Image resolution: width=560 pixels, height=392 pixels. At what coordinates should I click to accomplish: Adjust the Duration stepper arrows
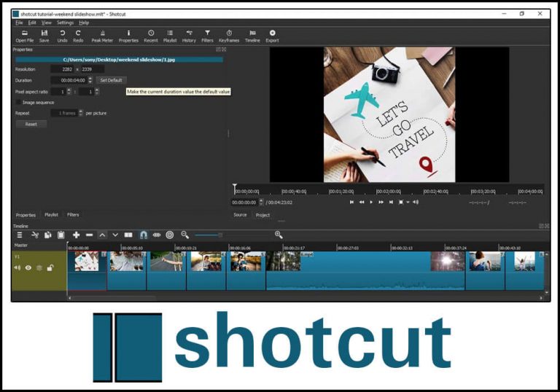point(90,80)
